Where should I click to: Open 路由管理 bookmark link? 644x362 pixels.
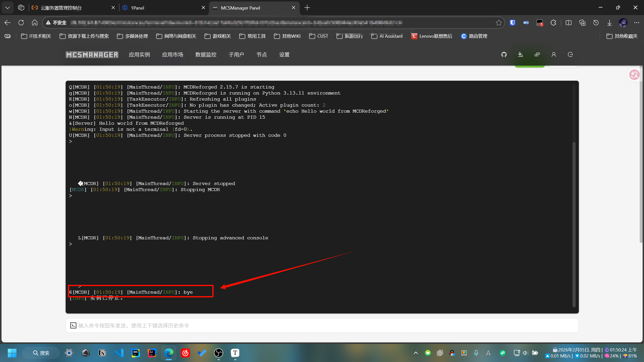(x=474, y=36)
